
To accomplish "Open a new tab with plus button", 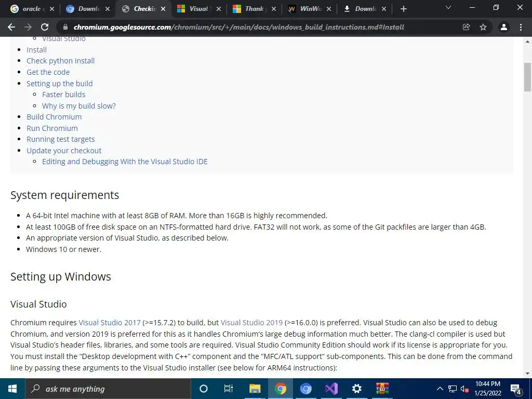I will coord(403,9).
